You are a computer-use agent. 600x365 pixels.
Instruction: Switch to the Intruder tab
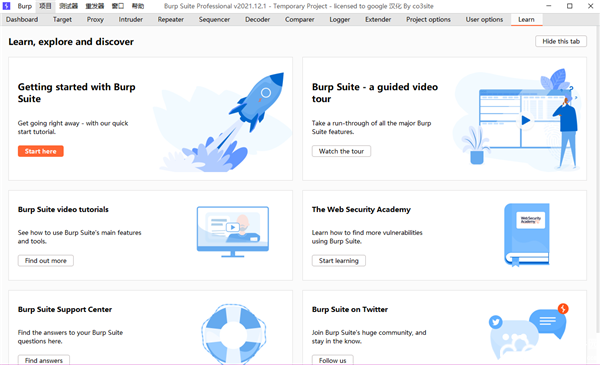130,20
